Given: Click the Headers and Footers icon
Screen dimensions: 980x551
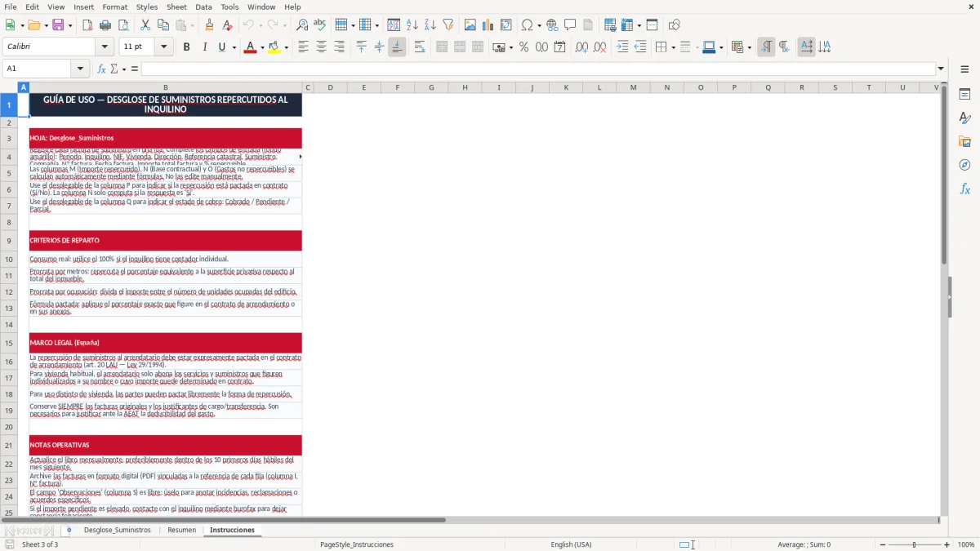Looking at the screenshot, I should click(589, 25).
